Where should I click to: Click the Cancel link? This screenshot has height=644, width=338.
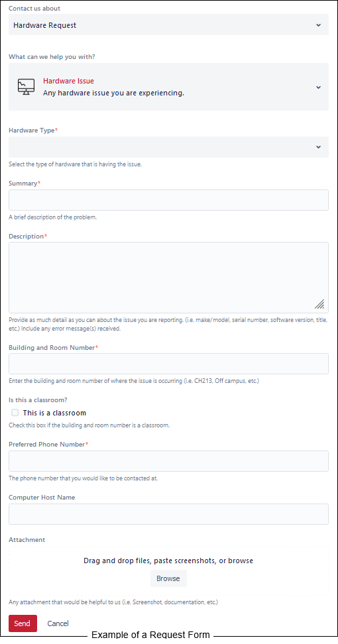(58, 623)
